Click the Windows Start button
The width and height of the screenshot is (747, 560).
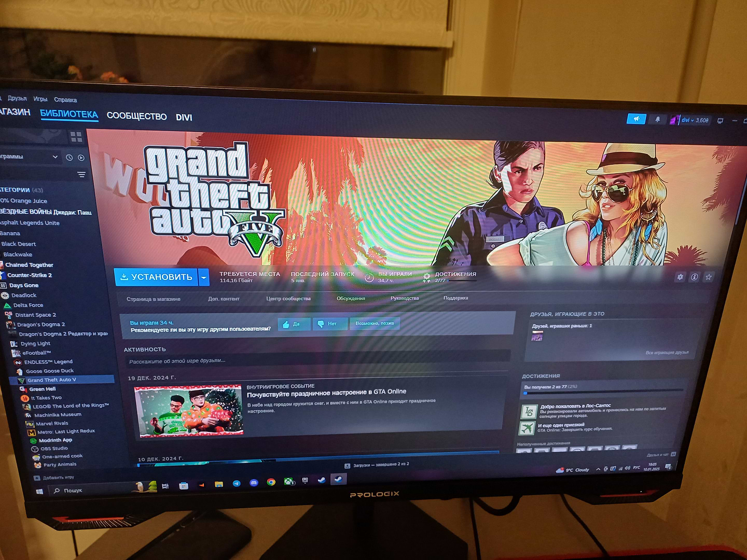pyautogui.click(x=39, y=491)
